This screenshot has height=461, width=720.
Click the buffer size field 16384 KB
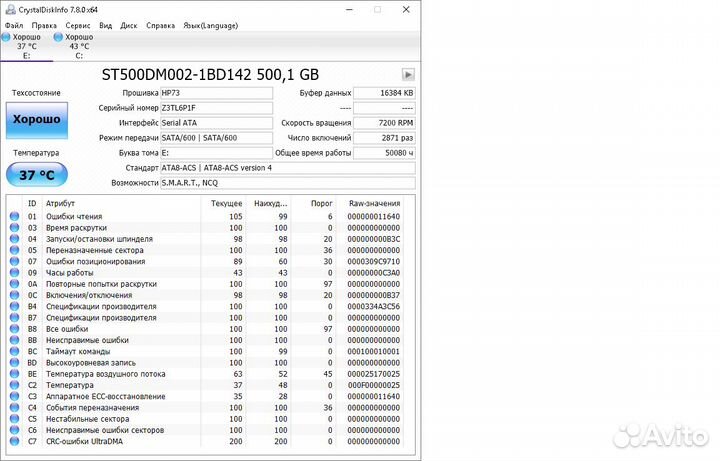tap(384, 93)
